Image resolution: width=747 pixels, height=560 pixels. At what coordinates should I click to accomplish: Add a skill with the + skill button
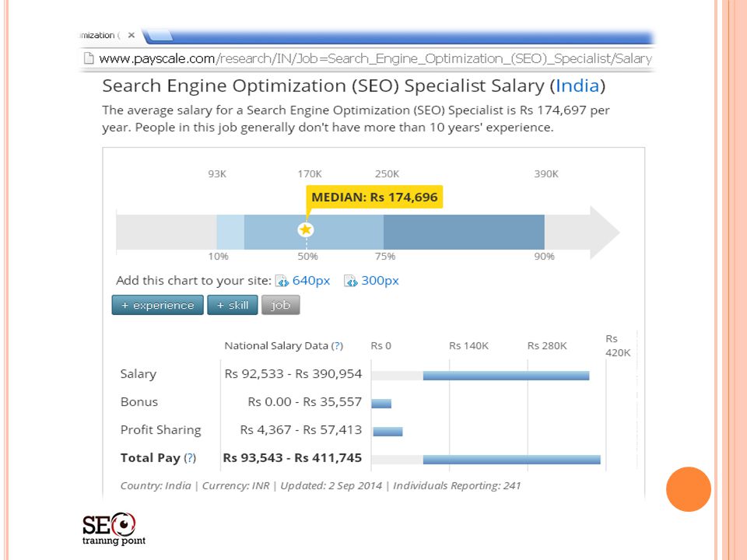point(233,305)
